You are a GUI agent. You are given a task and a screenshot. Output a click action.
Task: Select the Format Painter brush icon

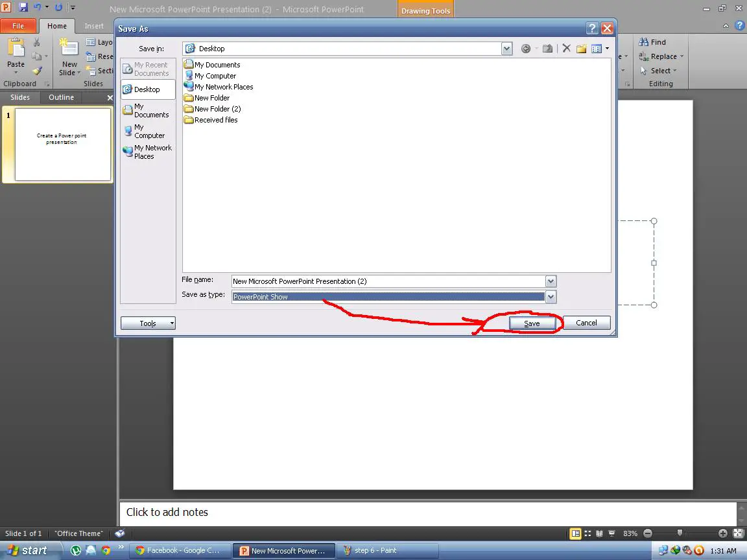(x=37, y=71)
